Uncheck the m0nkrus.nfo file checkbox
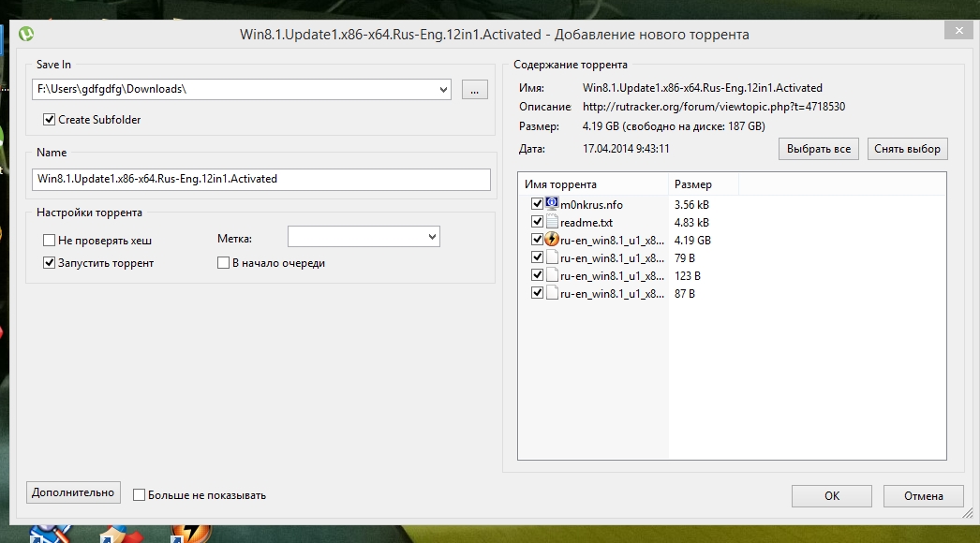The width and height of the screenshot is (980, 543). pos(537,204)
